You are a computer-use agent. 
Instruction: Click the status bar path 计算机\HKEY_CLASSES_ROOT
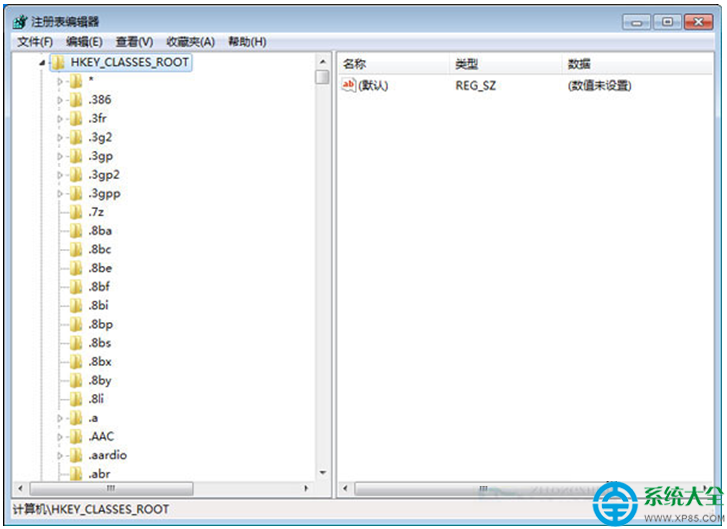pyautogui.click(x=91, y=510)
